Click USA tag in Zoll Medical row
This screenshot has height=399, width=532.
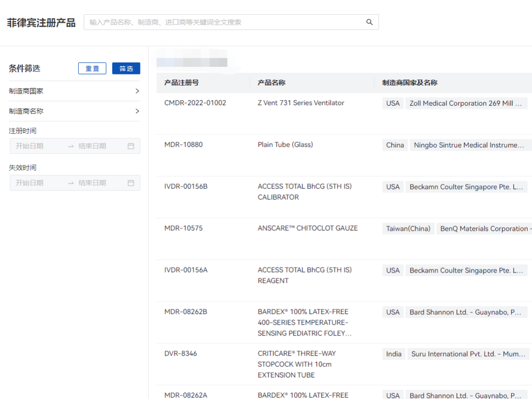[393, 103]
